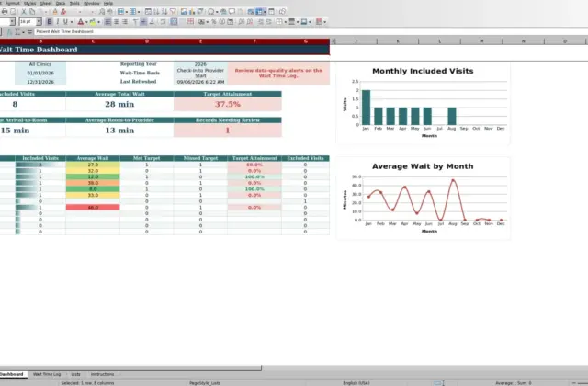The height and width of the screenshot is (386, 588).
Task: Toggle Center Horizontally alignment
Action: pos(117,22)
